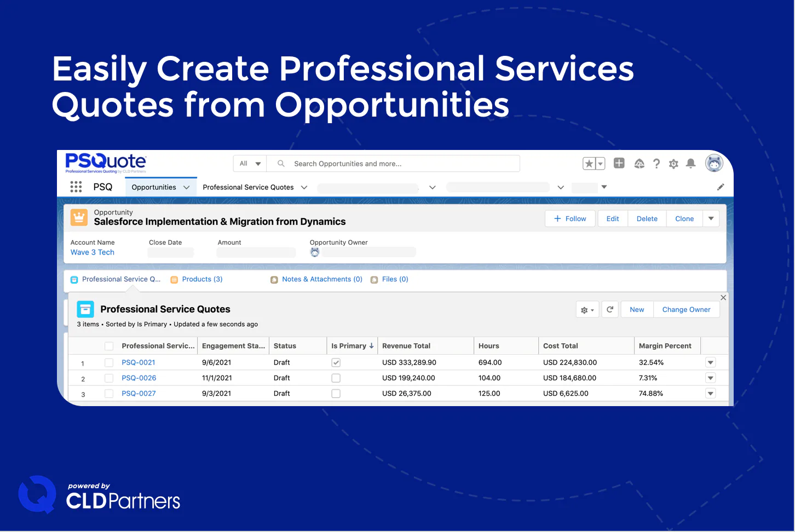This screenshot has width=795, height=532.
Task: Click the Favorites star icon
Action: (x=589, y=164)
